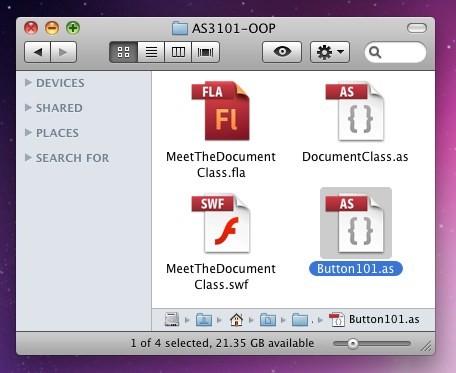Click the search field in toolbar
The image size is (456, 373).
click(395, 52)
